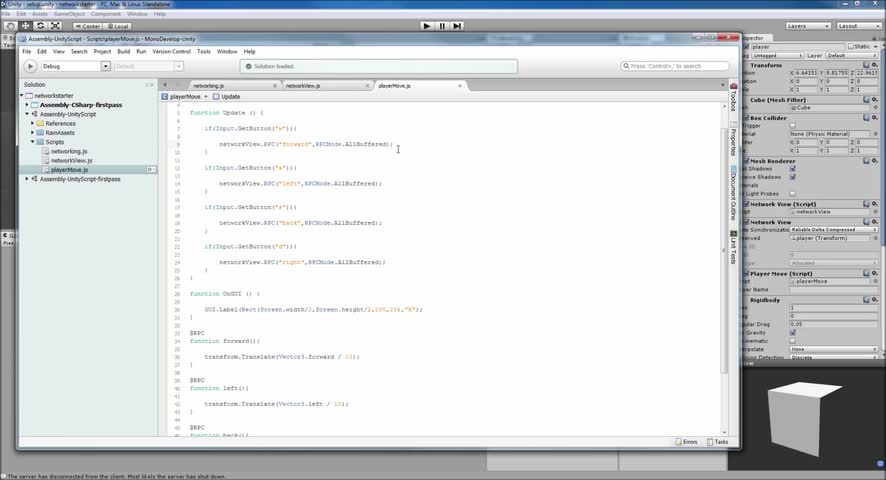Open the View menu in MonoDevelop
The height and width of the screenshot is (480, 886).
coord(59,51)
